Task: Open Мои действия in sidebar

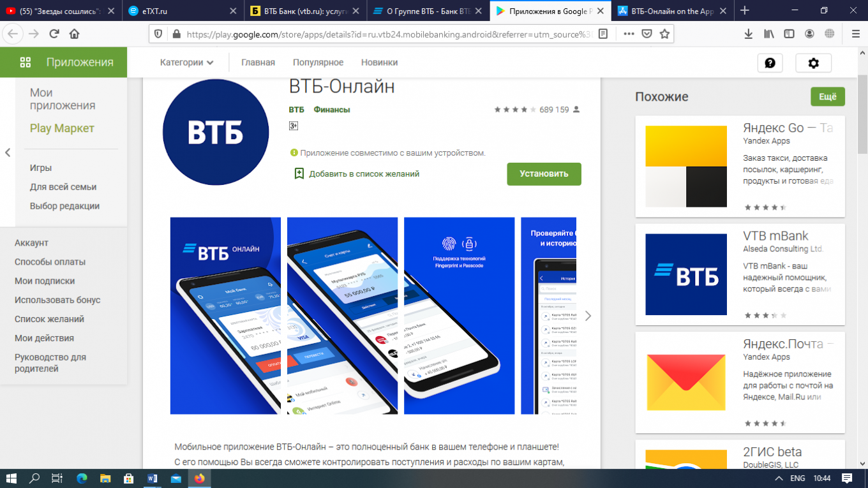Action: point(44,339)
